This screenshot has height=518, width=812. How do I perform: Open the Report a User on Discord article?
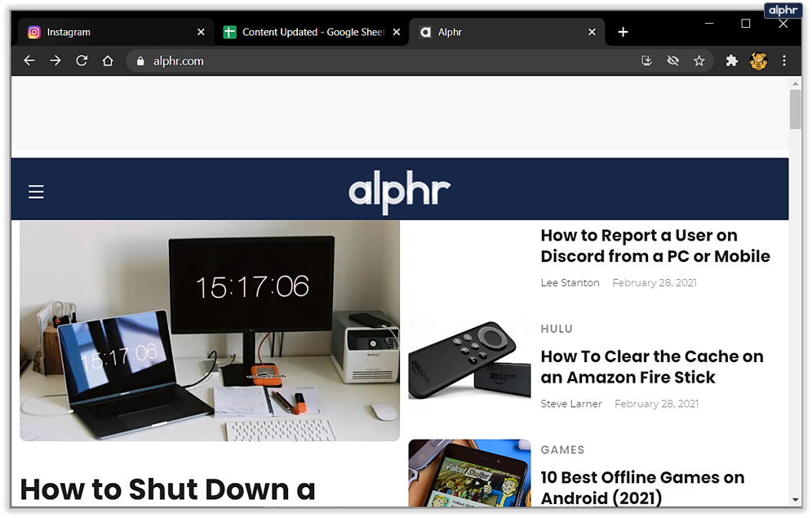click(655, 246)
